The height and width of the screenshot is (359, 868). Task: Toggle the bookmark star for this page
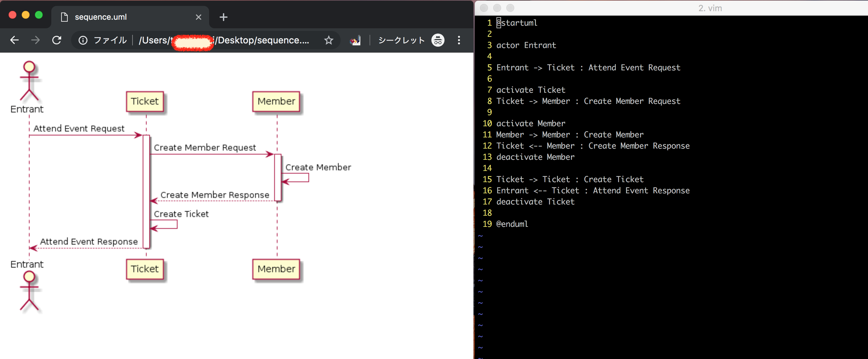click(x=328, y=40)
